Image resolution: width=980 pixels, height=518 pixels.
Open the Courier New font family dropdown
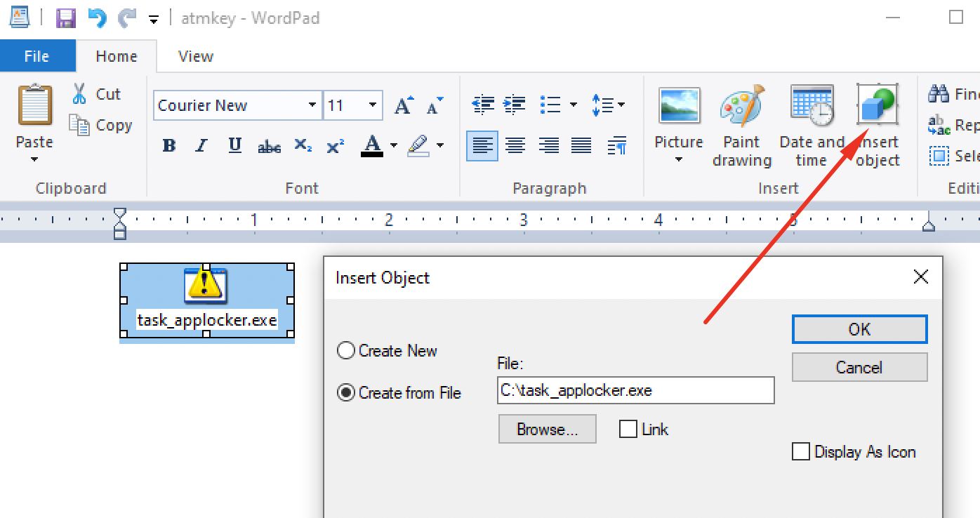coord(312,105)
